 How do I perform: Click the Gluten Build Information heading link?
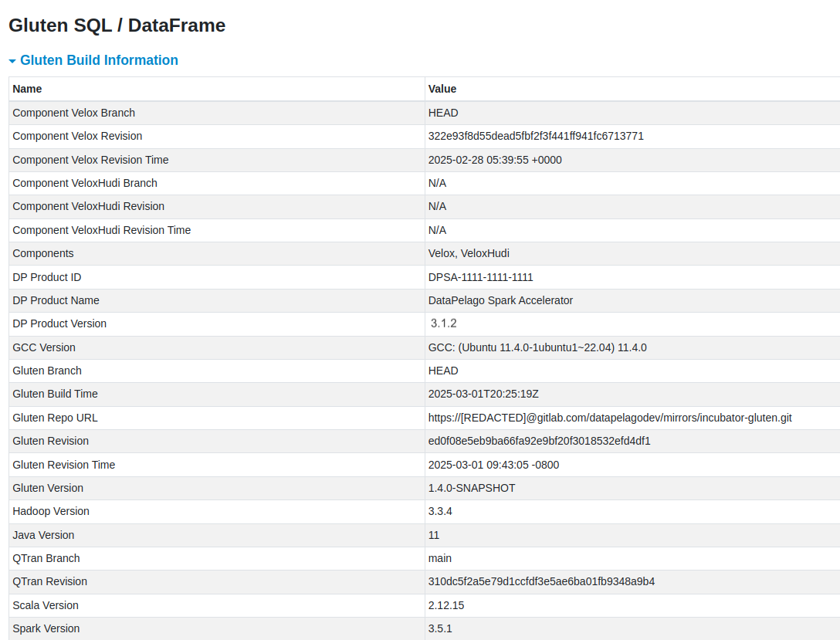(99, 60)
